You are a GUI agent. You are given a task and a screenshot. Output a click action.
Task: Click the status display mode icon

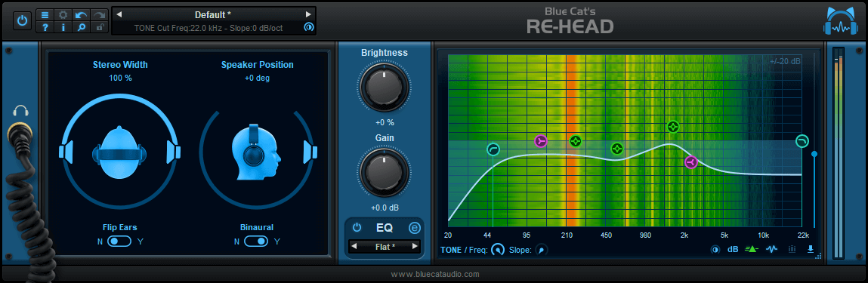point(308,27)
